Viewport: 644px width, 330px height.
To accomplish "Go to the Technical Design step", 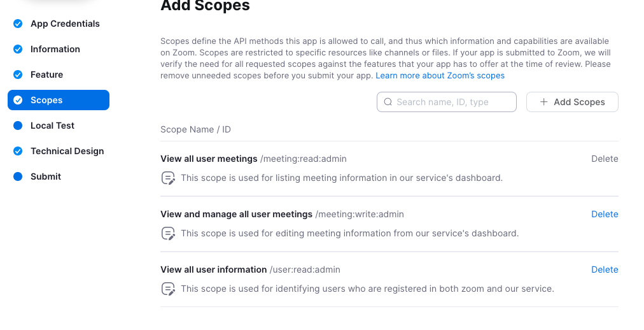I will coord(67,151).
